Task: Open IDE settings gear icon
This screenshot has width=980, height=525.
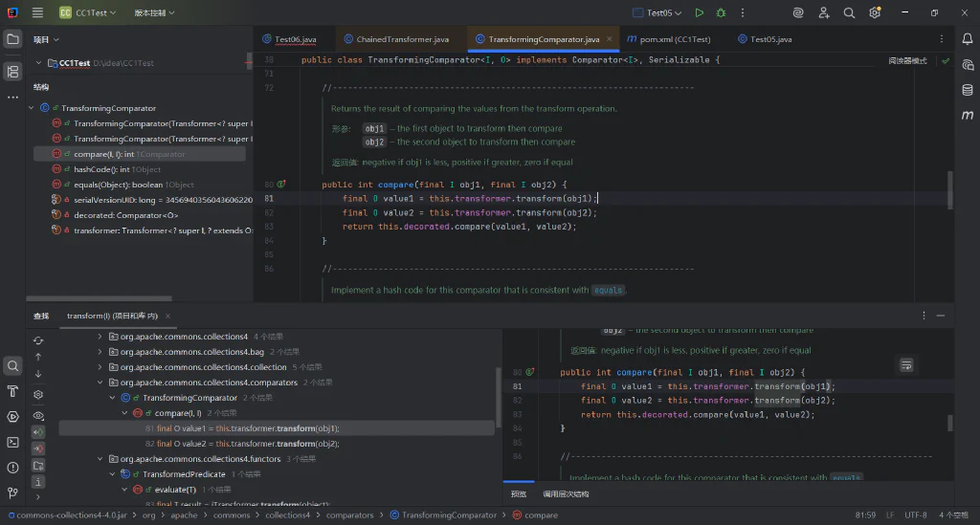Action: coord(875,12)
